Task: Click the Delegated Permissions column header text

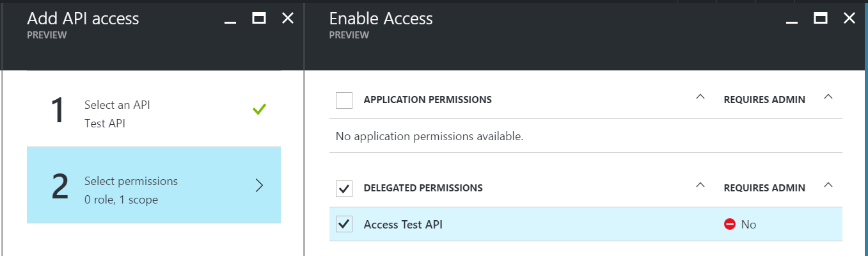Action: click(423, 188)
